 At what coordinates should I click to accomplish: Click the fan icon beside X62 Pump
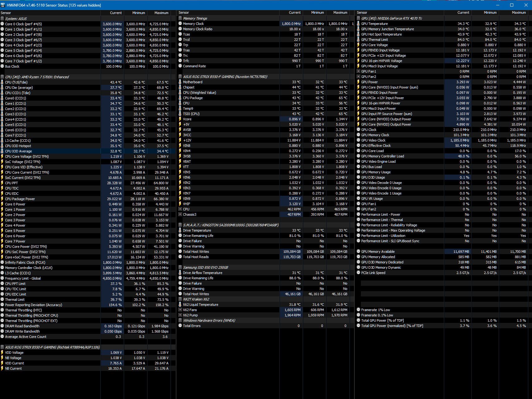click(180, 315)
